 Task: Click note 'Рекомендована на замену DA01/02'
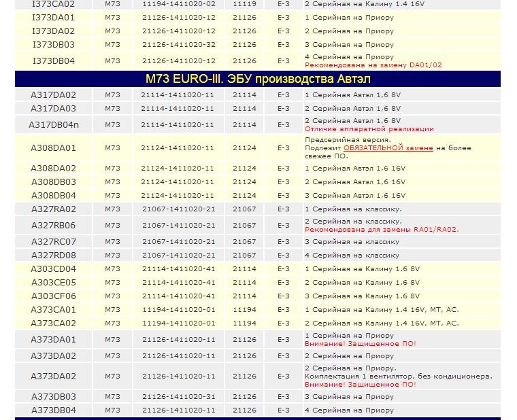(373, 65)
